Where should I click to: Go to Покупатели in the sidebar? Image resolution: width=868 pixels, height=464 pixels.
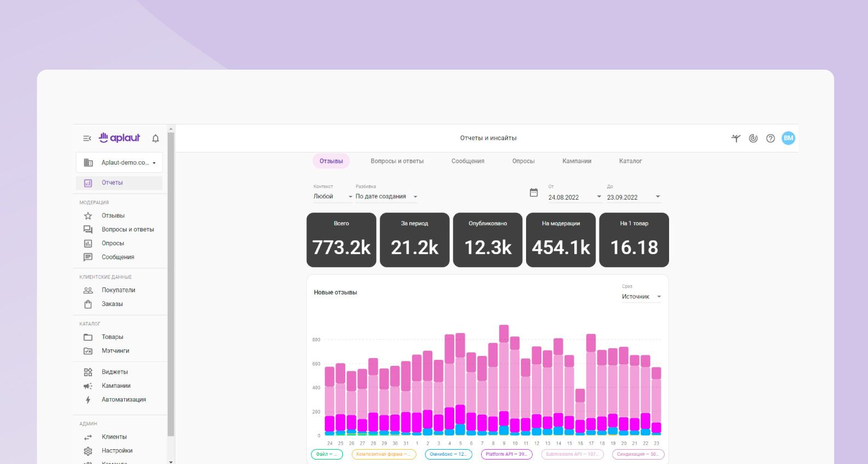click(x=118, y=290)
